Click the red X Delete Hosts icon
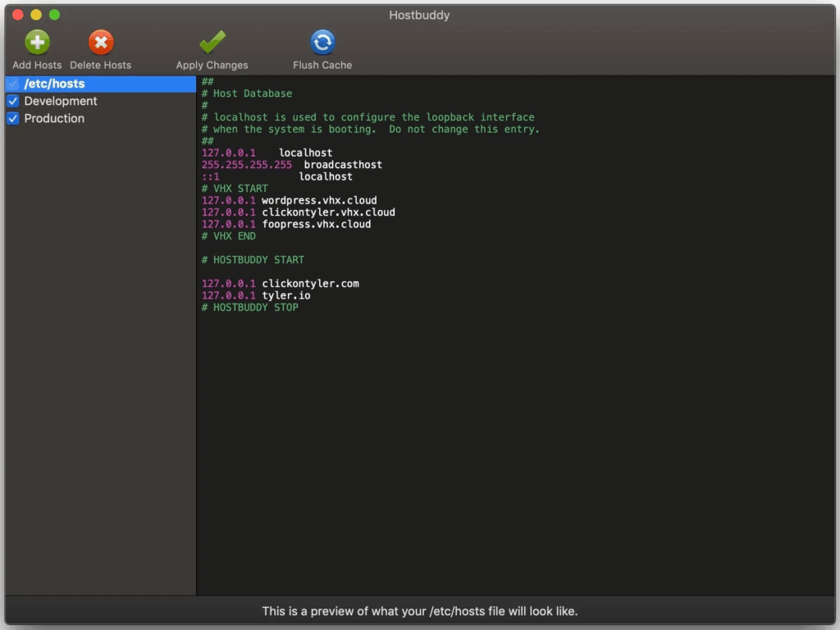The width and height of the screenshot is (840, 630). 101,43
